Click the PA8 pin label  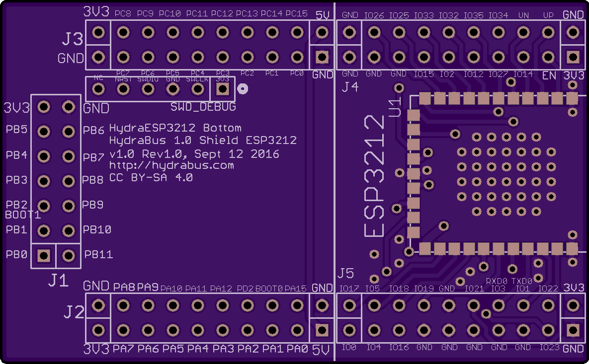pyautogui.click(x=124, y=288)
